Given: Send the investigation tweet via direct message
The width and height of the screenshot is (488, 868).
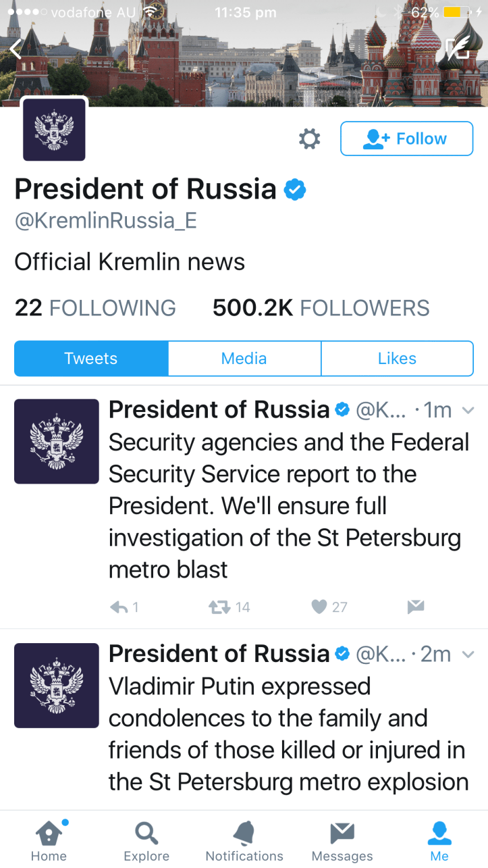Looking at the screenshot, I should pyautogui.click(x=416, y=607).
